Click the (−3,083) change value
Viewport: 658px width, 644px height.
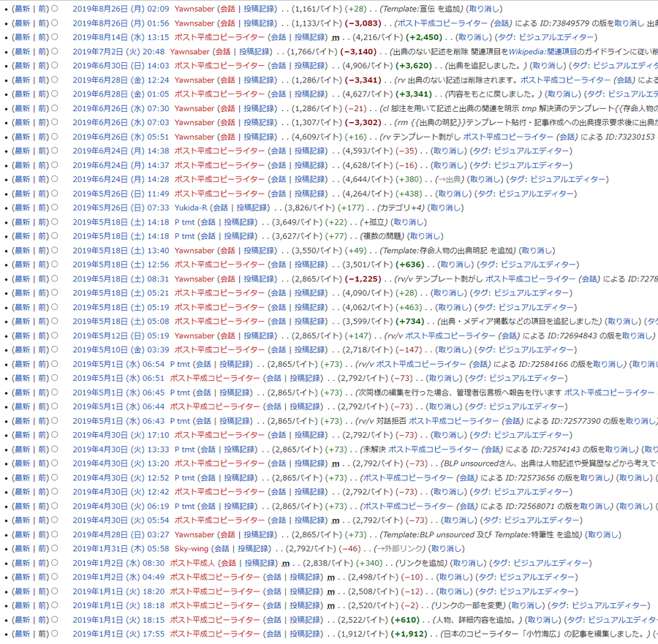click(x=363, y=23)
